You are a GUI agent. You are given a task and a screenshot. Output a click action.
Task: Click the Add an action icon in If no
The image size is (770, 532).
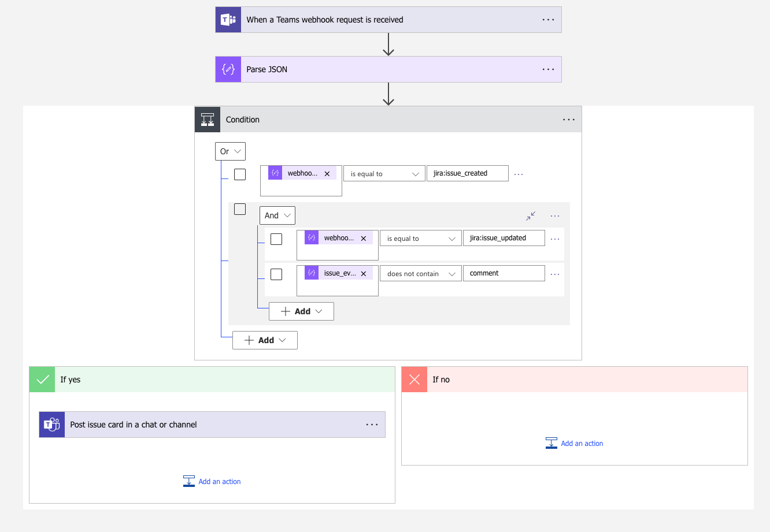552,442
